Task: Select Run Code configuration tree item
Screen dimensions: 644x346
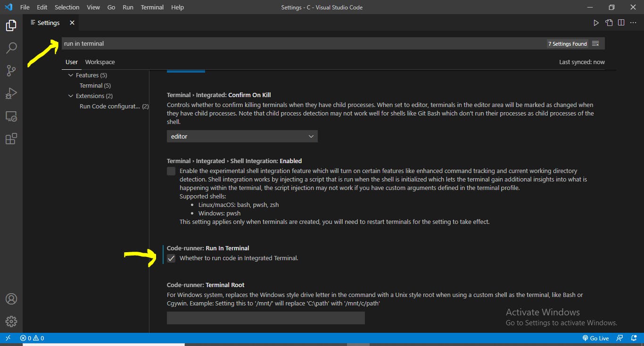Action: click(114, 107)
